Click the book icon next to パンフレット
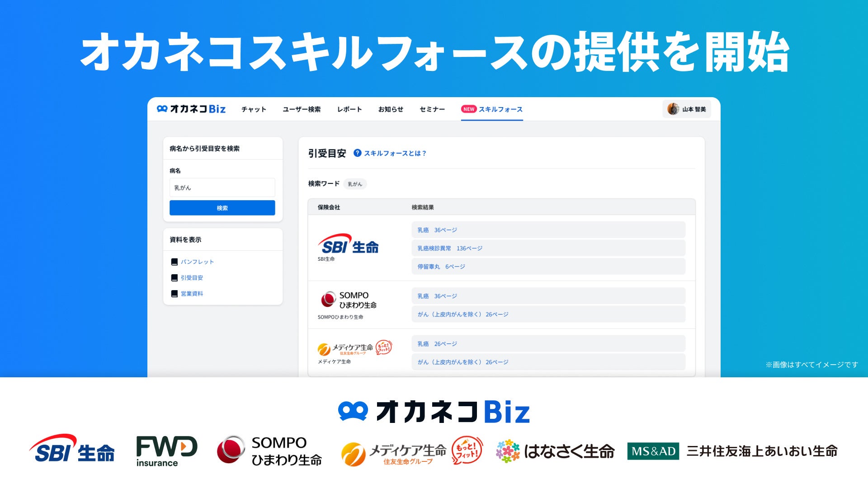Image resolution: width=868 pixels, height=488 pixels. pos(174,262)
